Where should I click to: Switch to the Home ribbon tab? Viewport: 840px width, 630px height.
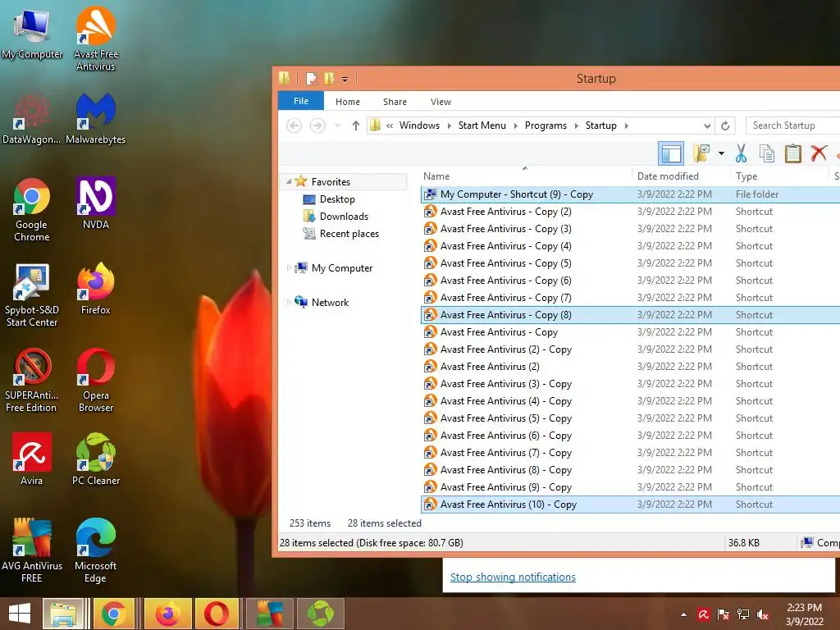(348, 101)
